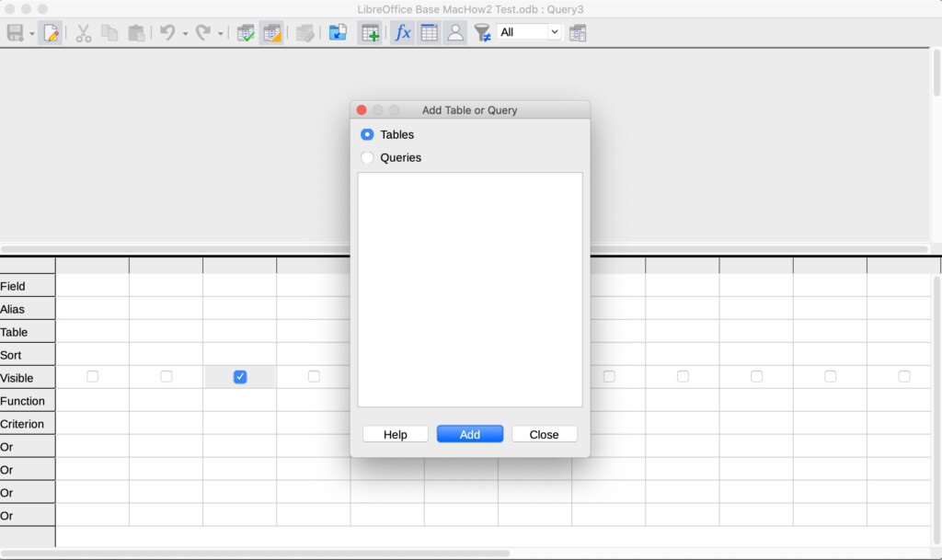
Task: Click the 'Add Table or Query' dialog title
Action: click(469, 109)
